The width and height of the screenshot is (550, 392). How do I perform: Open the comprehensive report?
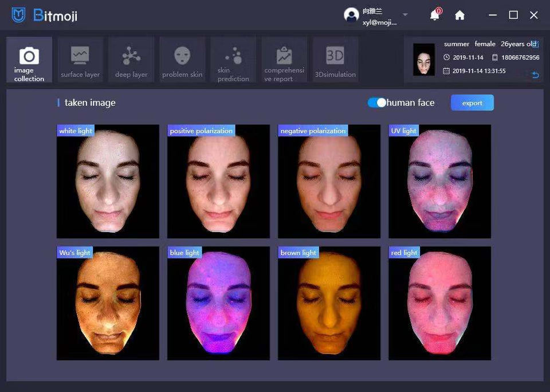[x=284, y=60]
